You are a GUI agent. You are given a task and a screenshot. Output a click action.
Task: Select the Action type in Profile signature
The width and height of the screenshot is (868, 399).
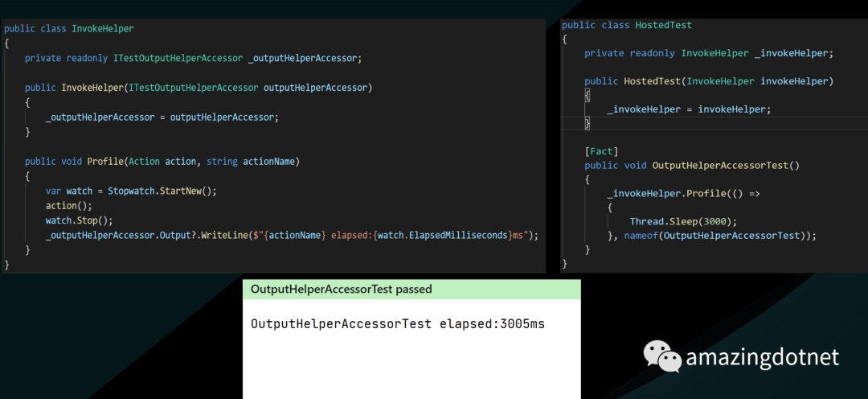click(145, 161)
